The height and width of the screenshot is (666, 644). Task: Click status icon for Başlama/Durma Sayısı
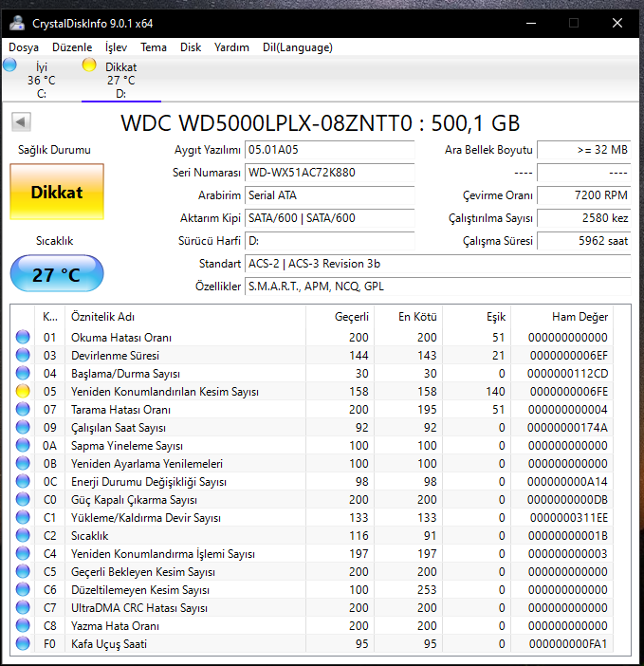(x=23, y=373)
